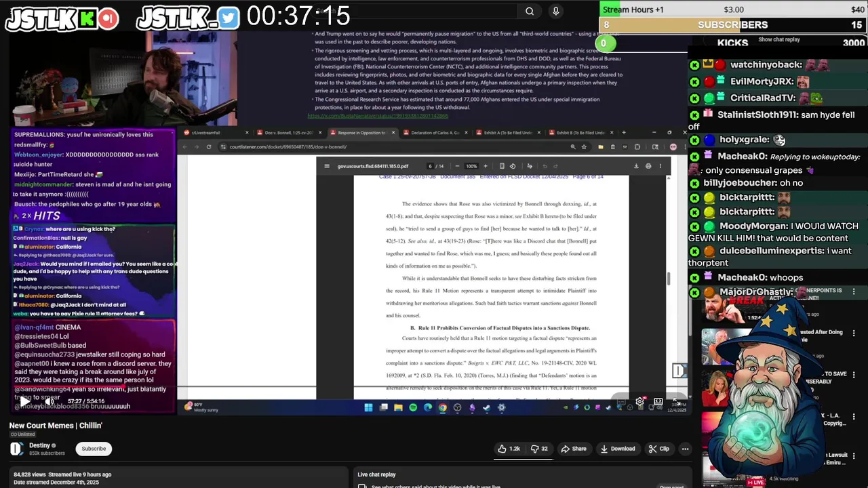Click the Live chat replay header
The height and width of the screenshot is (488, 868).
click(376, 474)
